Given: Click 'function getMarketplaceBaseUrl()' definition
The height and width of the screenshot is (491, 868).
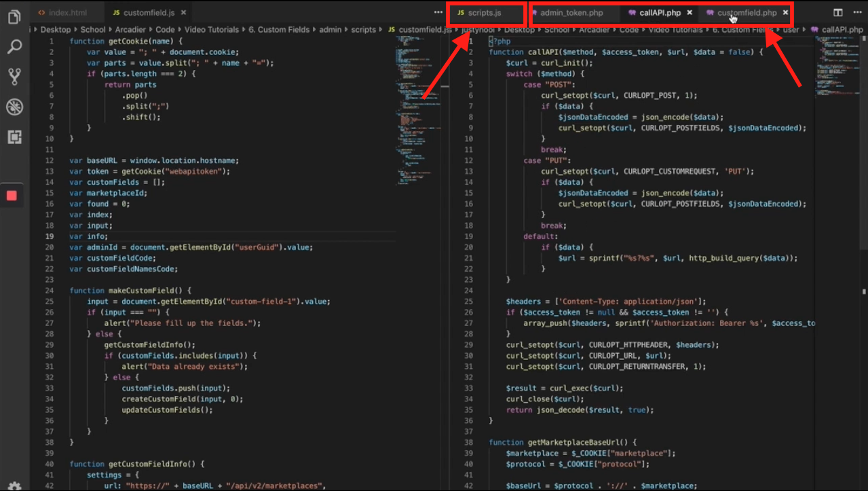Looking at the screenshot, I should tap(563, 442).
